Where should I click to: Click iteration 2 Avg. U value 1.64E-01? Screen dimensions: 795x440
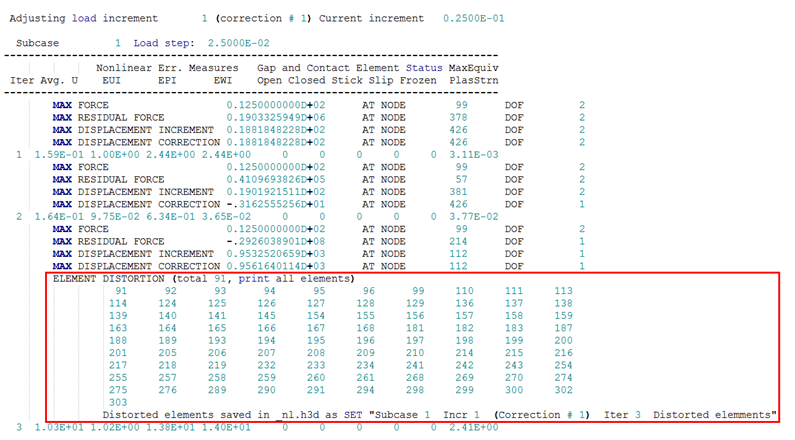pos(59,217)
